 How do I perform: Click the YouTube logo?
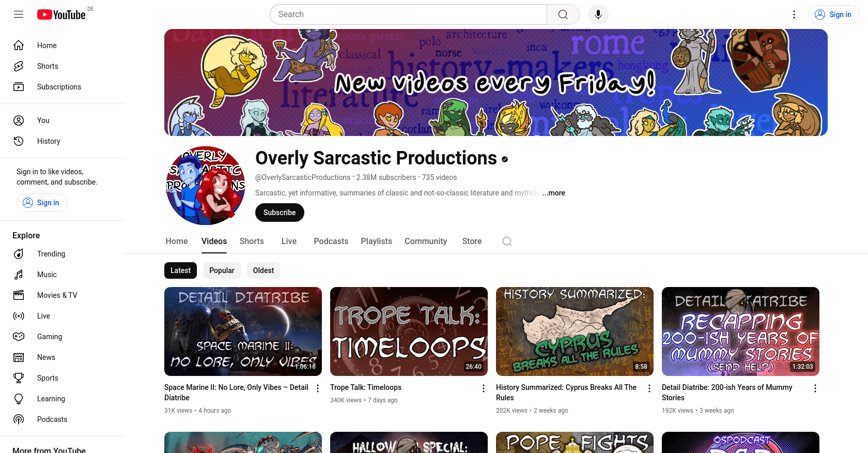coord(61,14)
